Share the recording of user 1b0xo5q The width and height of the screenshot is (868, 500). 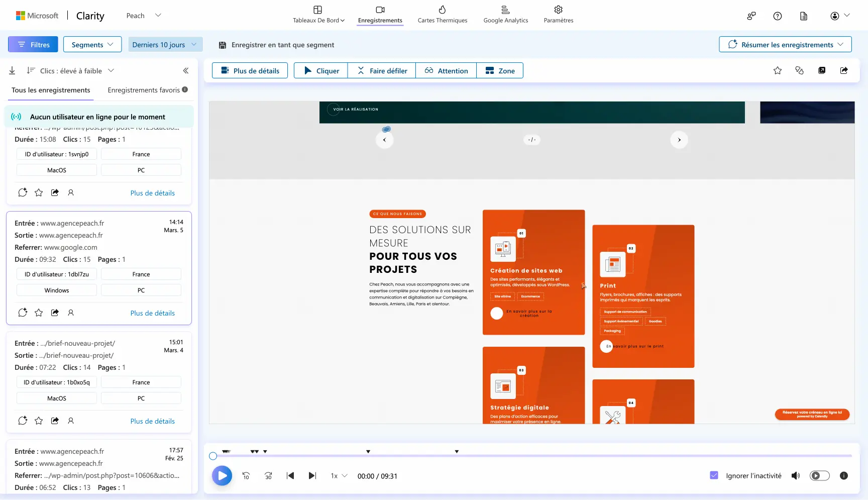tap(55, 421)
